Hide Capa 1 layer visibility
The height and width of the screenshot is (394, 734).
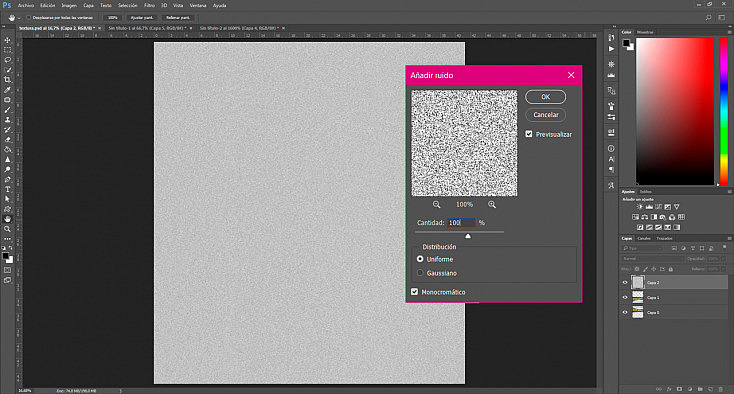625,298
